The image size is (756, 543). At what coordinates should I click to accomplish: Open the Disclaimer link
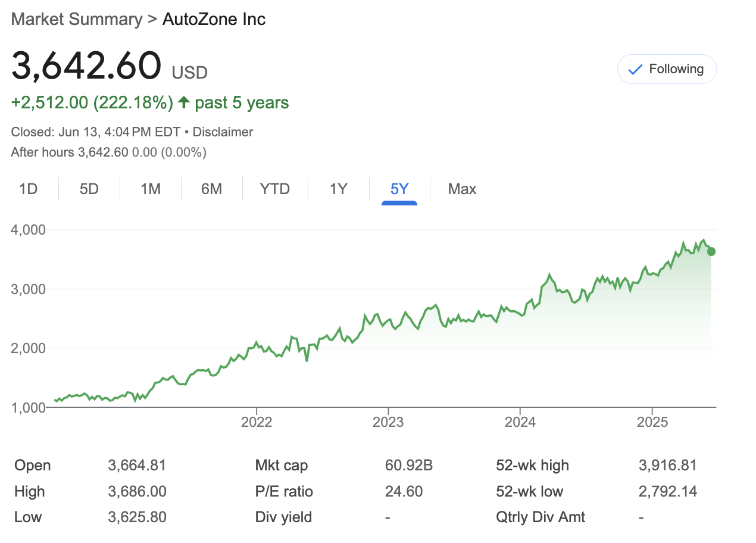click(x=223, y=132)
